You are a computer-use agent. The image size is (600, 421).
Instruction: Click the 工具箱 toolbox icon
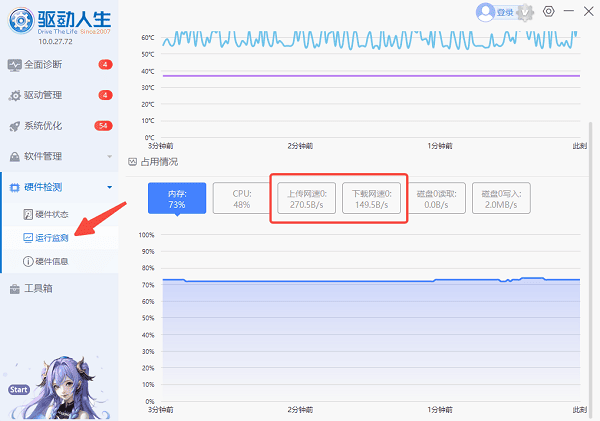coord(15,289)
